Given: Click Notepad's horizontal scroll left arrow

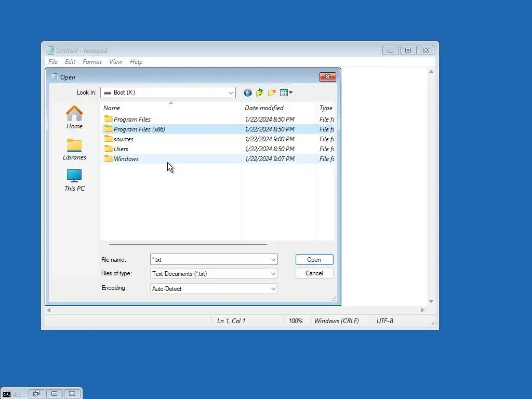Looking at the screenshot, I should (x=49, y=310).
